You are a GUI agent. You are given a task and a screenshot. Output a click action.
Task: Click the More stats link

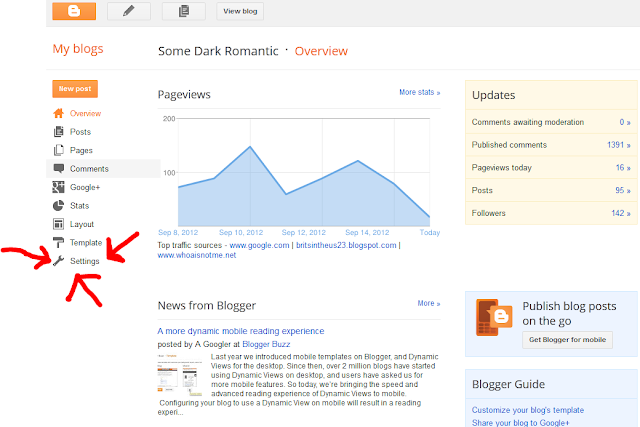420,92
